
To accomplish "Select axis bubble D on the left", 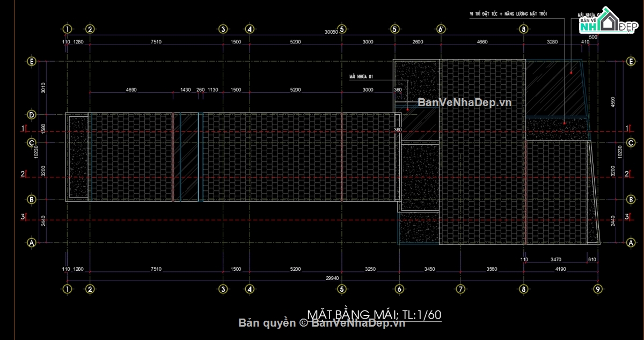I will point(32,115).
